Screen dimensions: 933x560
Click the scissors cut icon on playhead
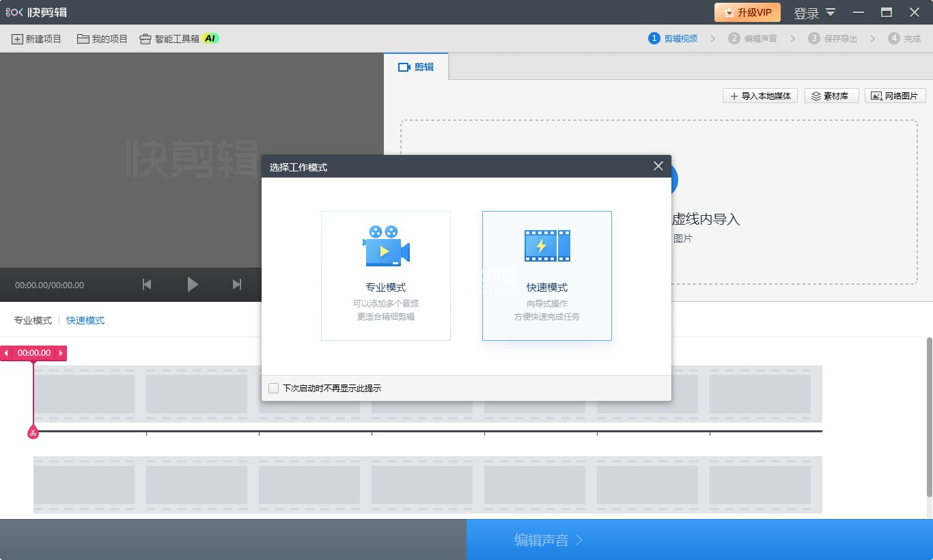[x=33, y=432]
